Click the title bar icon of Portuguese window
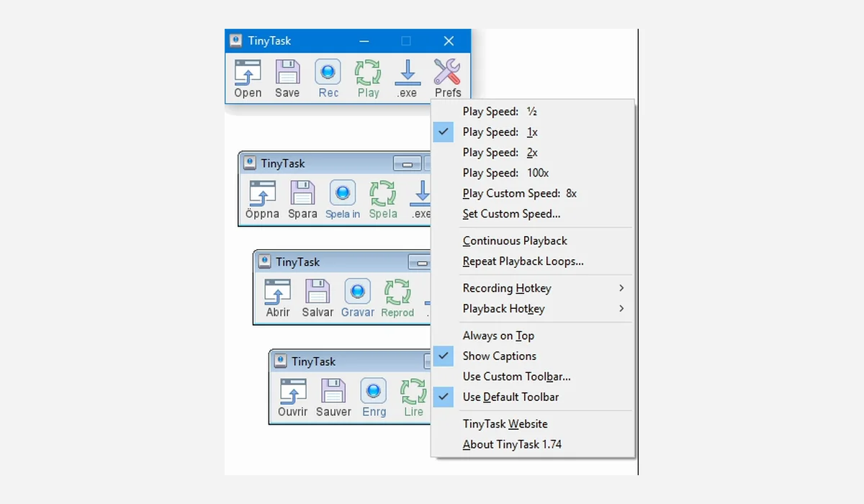This screenshot has height=504, width=864. 264,262
